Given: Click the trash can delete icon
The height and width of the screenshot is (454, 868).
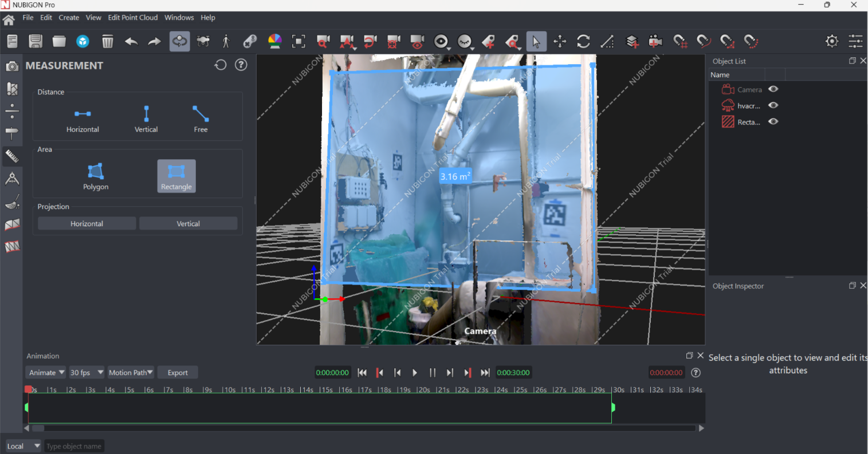Looking at the screenshot, I should pos(107,41).
